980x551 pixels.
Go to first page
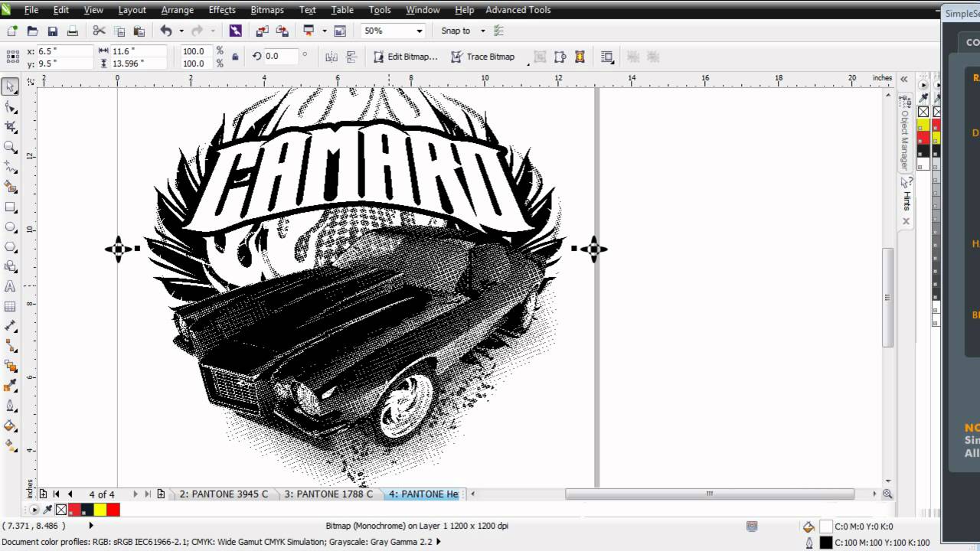click(57, 494)
